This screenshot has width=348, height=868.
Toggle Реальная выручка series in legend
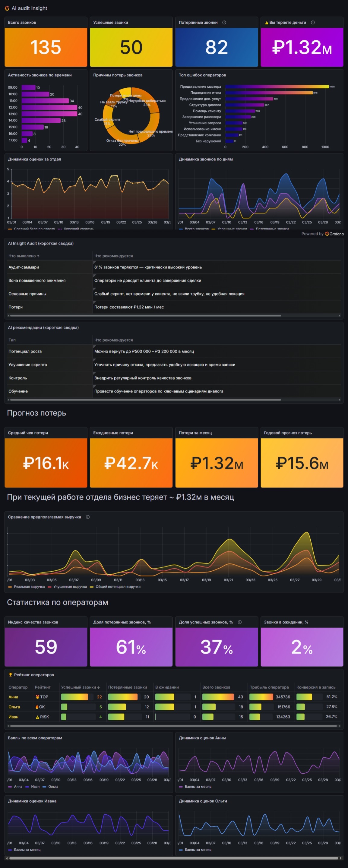click(x=26, y=587)
